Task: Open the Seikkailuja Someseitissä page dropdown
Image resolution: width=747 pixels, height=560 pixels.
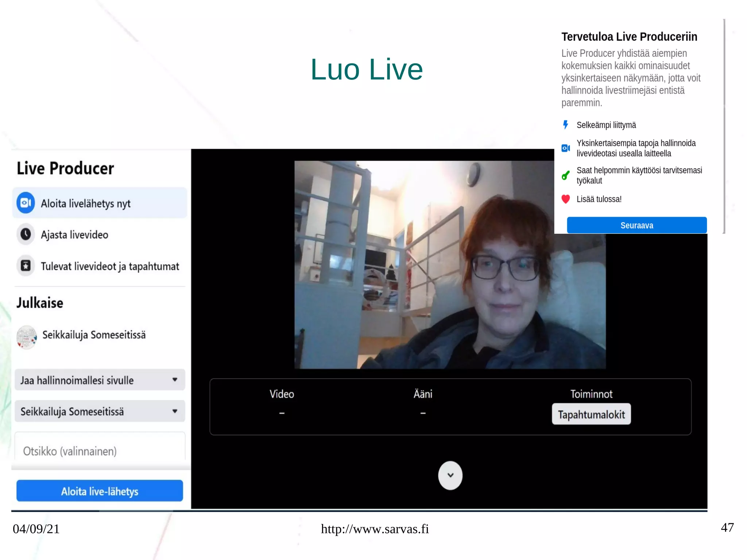Action: pyautogui.click(x=100, y=411)
